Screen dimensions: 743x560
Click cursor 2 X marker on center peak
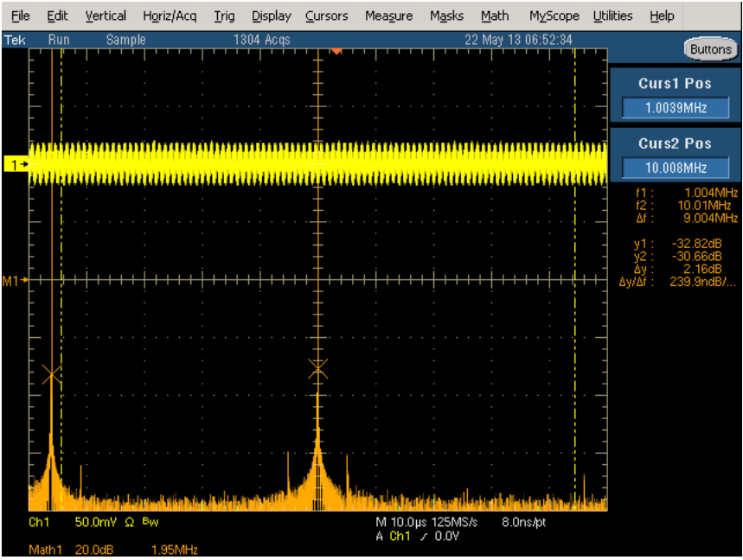pos(318,369)
